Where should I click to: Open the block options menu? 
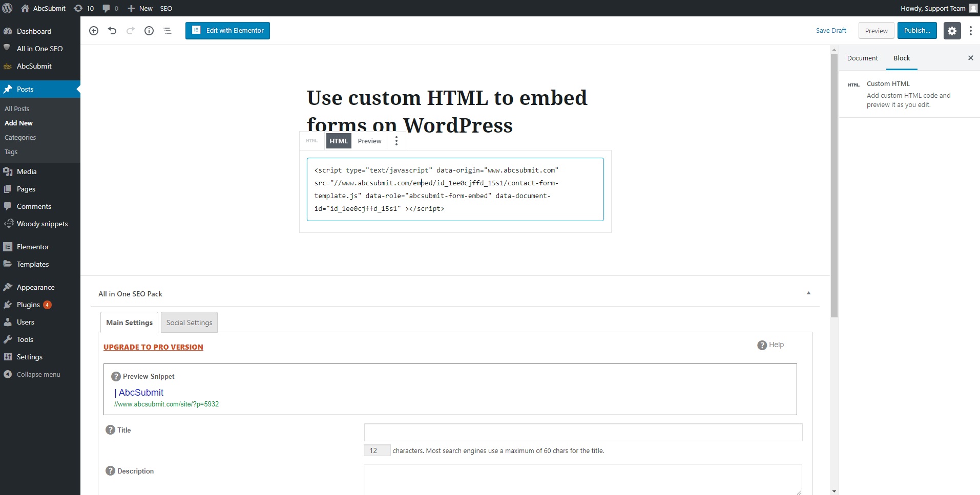point(396,141)
